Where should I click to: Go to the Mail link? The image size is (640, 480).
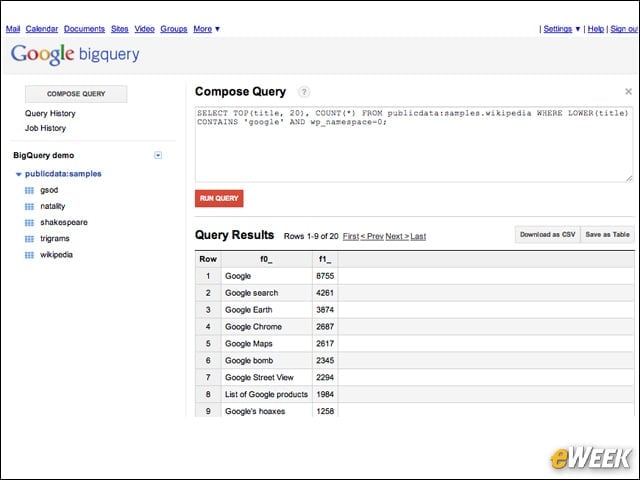[13, 29]
